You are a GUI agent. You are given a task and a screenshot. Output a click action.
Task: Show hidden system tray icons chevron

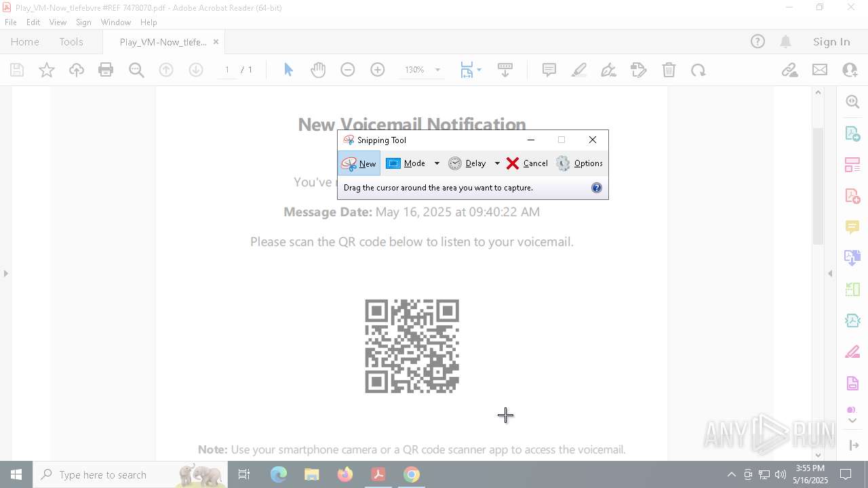point(731,474)
